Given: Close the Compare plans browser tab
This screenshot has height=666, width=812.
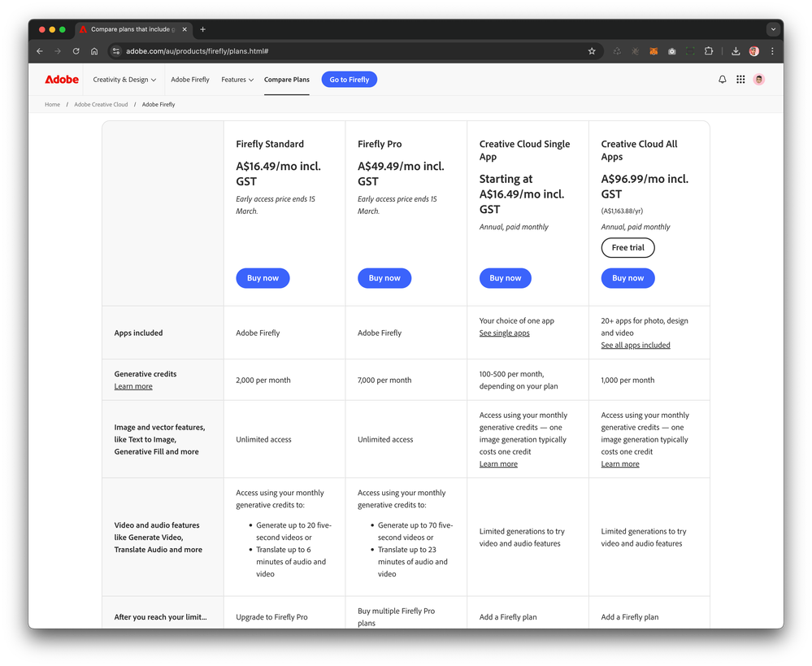Looking at the screenshot, I should (x=185, y=29).
